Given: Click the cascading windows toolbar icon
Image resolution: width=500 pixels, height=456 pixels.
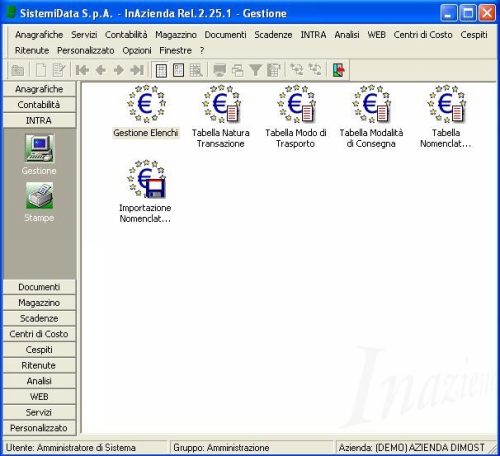Looking at the screenshot, I should click(237, 70).
